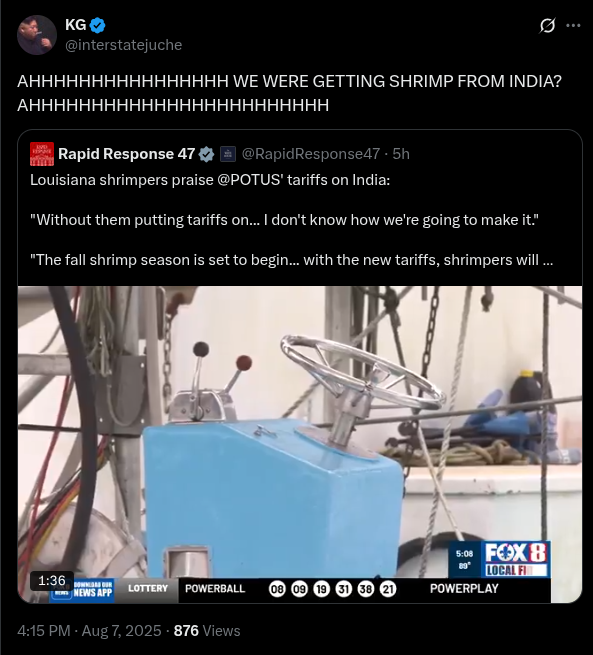Open the 4:15 PM Aug 7, 2025 timestamp

[89, 631]
